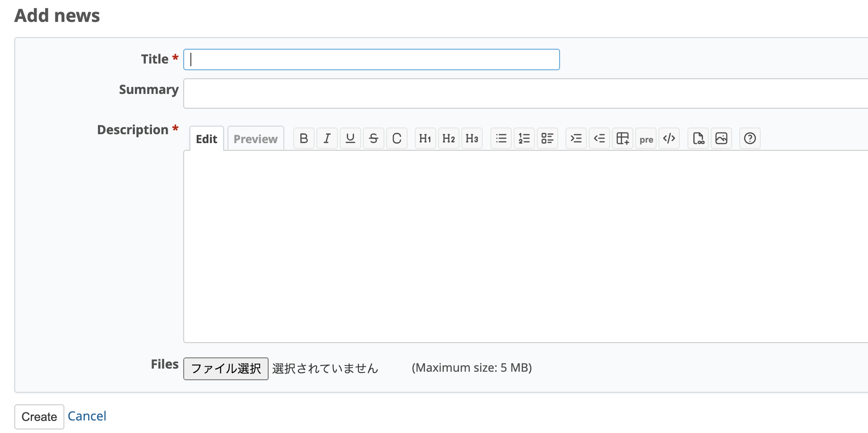Image resolution: width=868 pixels, height=433 pixels.
Task: Insert a table
Action: point(623,138)
